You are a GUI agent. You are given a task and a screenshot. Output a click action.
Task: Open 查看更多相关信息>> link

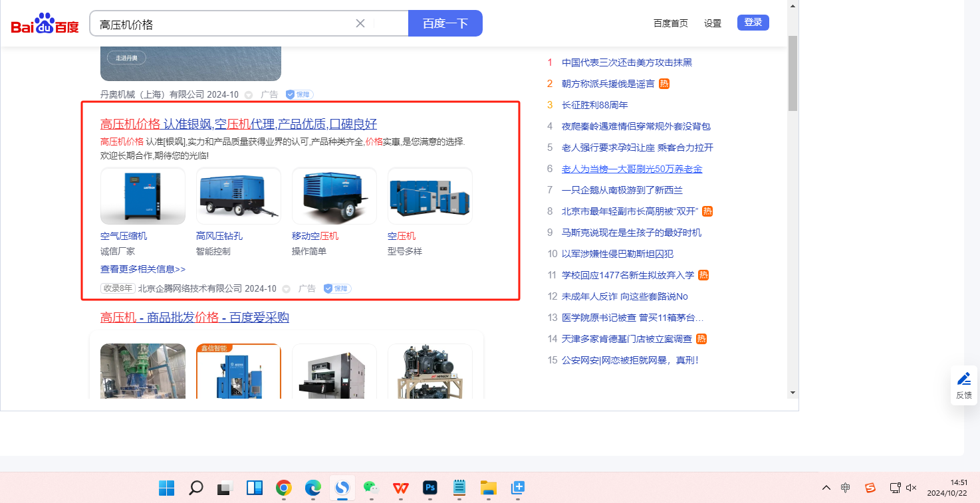[143, 269]
